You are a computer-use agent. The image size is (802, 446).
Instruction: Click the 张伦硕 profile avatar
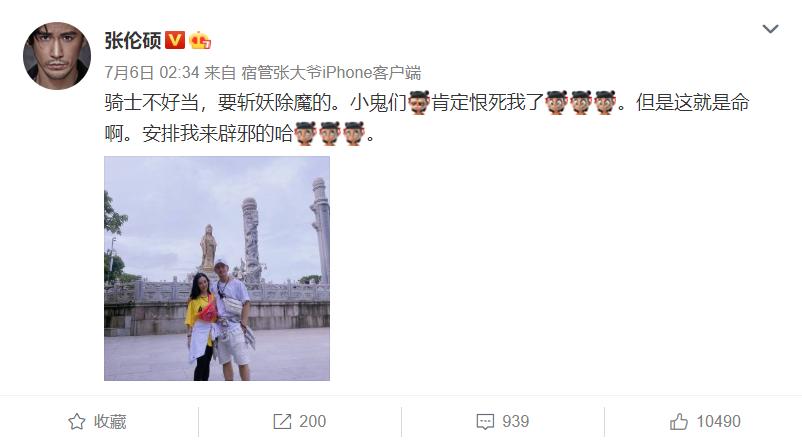pos(57,56)
